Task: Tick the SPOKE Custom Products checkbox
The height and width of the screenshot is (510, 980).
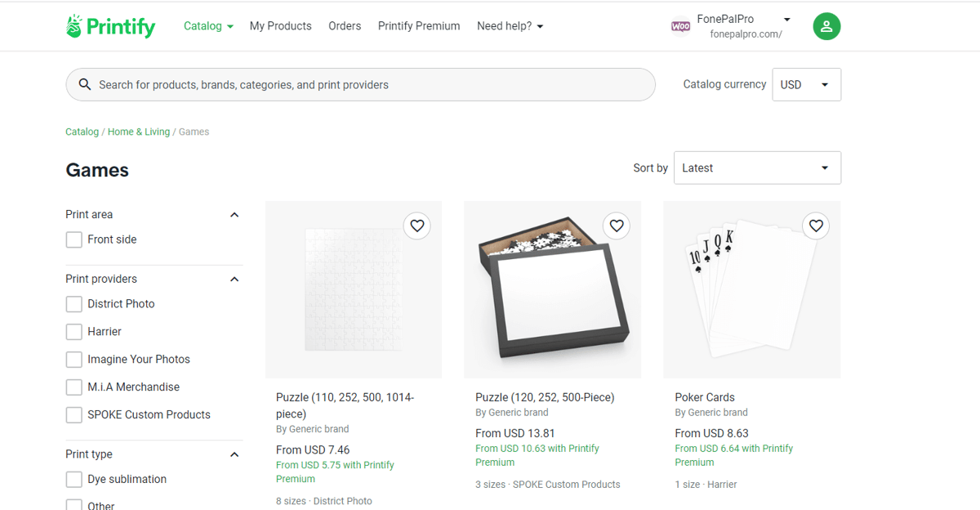Action: pos(73,415)
